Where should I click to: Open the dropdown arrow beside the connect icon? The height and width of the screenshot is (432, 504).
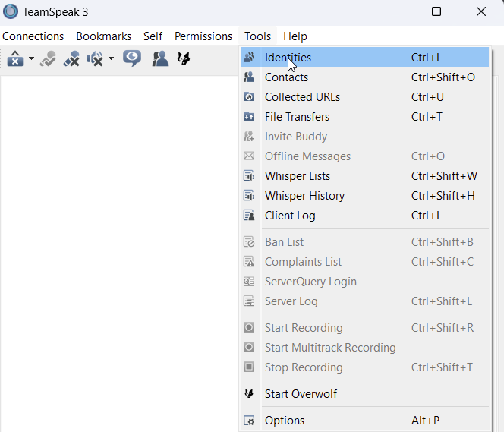click(31, 58)
